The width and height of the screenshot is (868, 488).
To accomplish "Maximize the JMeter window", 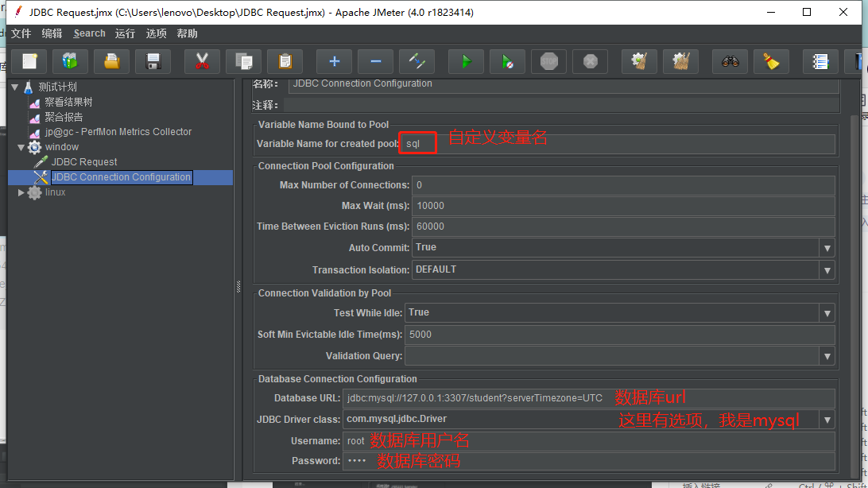I will pyautogui.click(x=807, y=12).
